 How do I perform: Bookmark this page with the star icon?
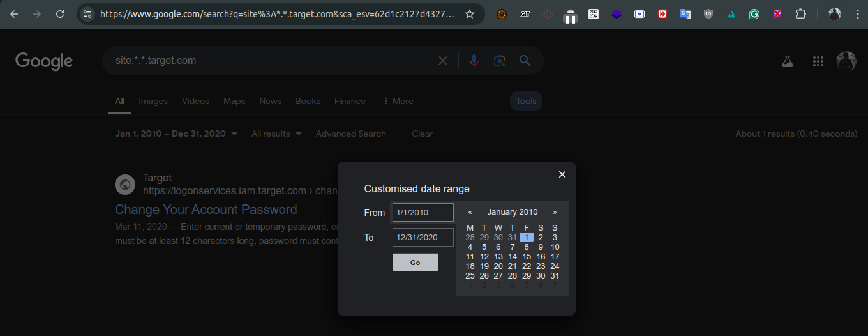click(470, 13)
